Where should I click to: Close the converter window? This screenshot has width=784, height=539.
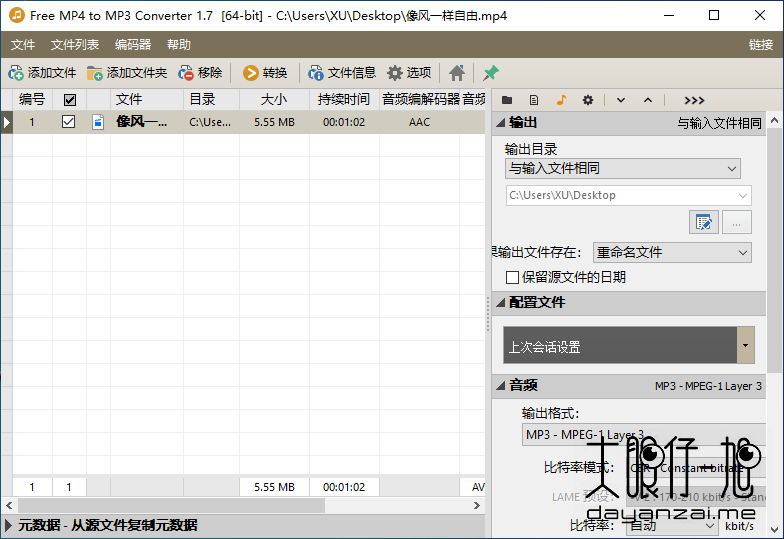[x=760, y=15]
